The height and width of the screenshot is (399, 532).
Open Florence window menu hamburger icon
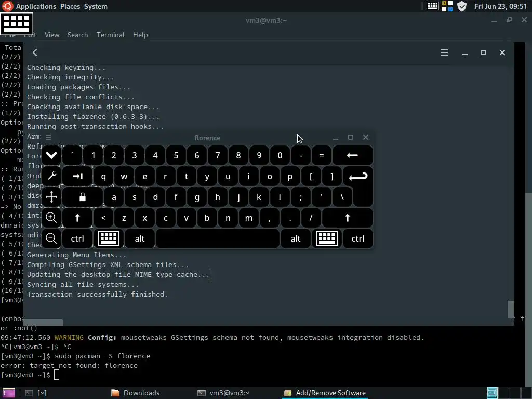(x=48, y=137)
